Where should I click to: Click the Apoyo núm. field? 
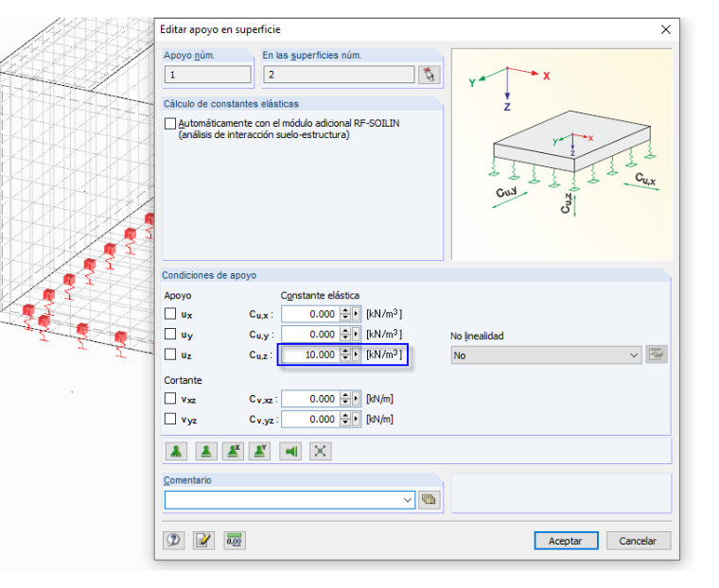pos(208,75)
